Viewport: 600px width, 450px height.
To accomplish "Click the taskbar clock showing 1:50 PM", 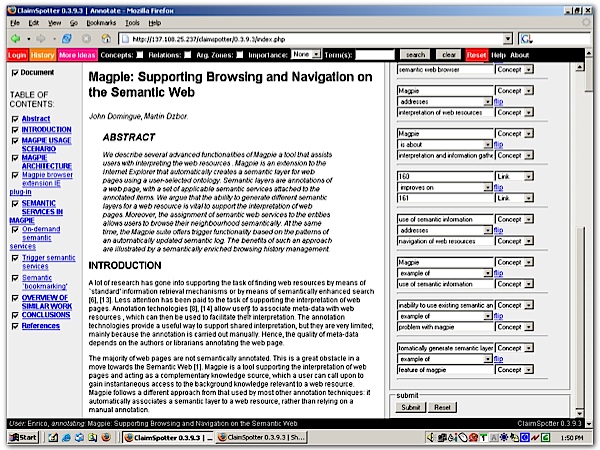I will pyautogui.click(x=572, y=438).
